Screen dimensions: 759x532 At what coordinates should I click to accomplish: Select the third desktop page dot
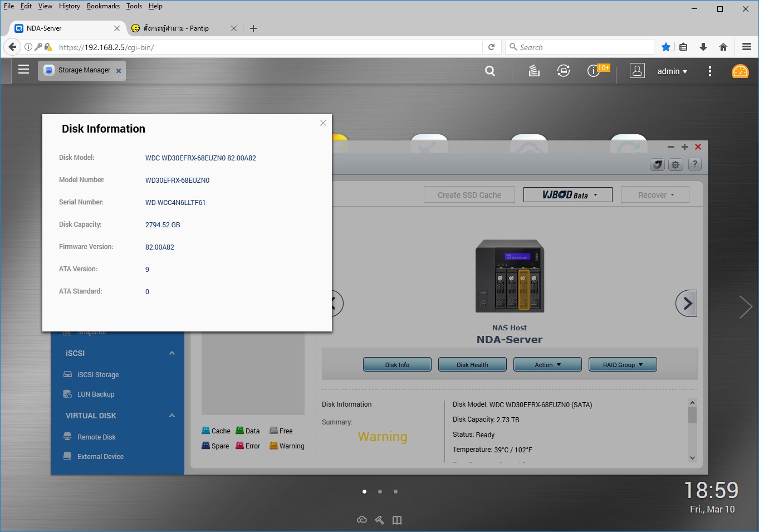[x=395, y=491]
